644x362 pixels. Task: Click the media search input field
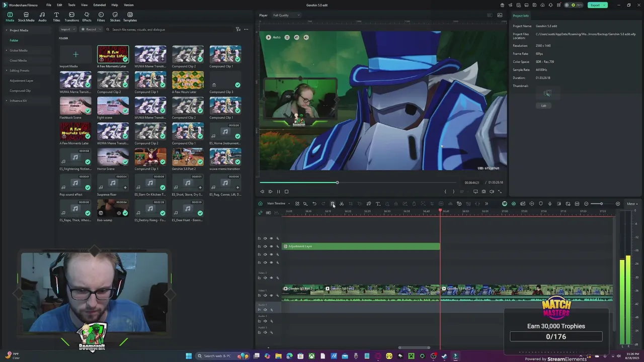click(x=171, y=29)
